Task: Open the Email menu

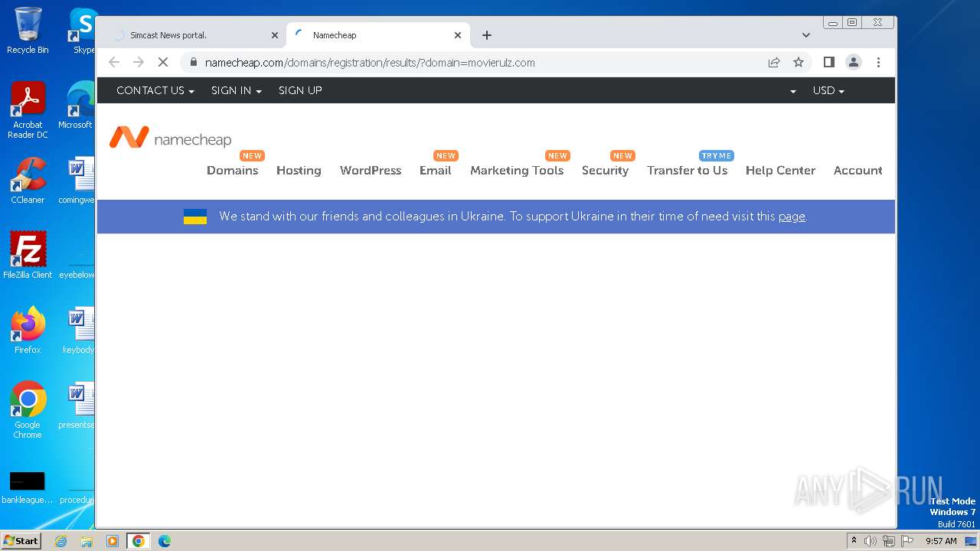Action: point(435,170)
